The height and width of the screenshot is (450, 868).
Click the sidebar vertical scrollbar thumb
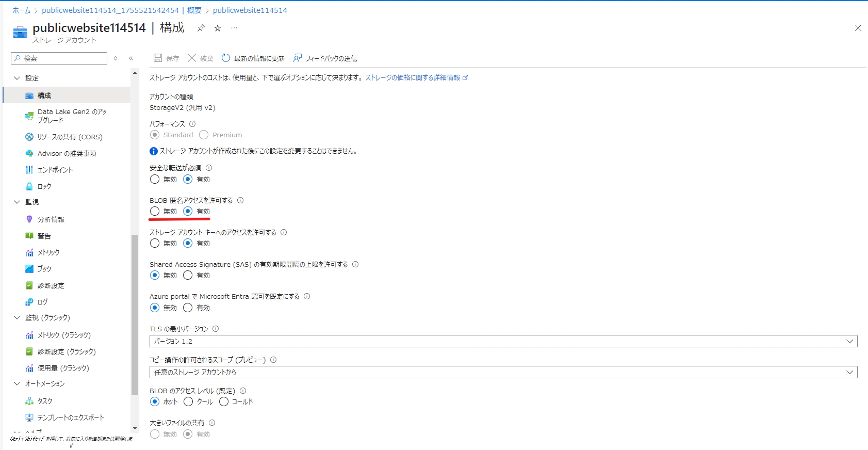click(135, 315)
